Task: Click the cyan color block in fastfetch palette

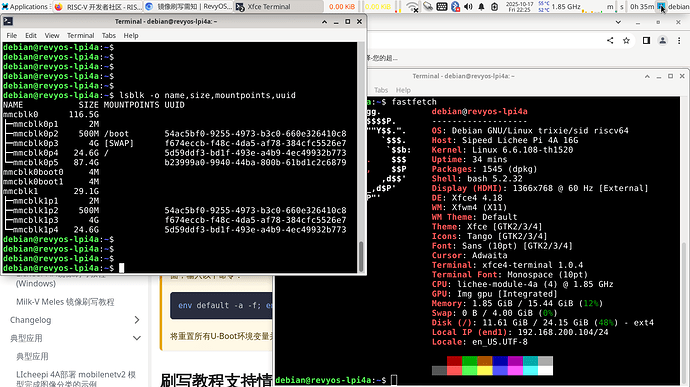Action: [530, 361]
